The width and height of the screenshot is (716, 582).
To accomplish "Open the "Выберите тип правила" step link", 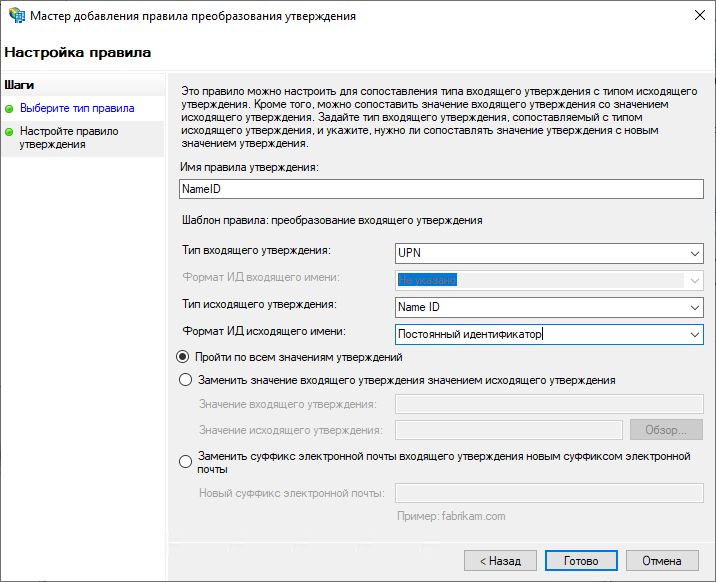I will pos(77,108).
